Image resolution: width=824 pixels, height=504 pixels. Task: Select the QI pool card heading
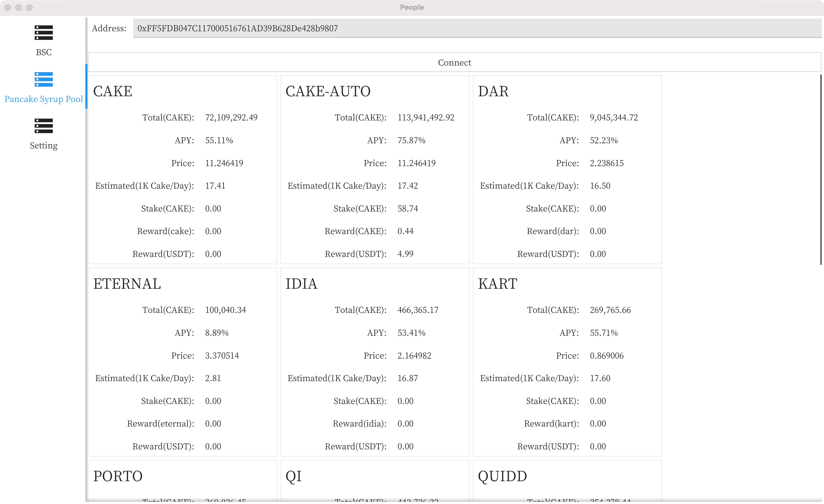(293, 476)
